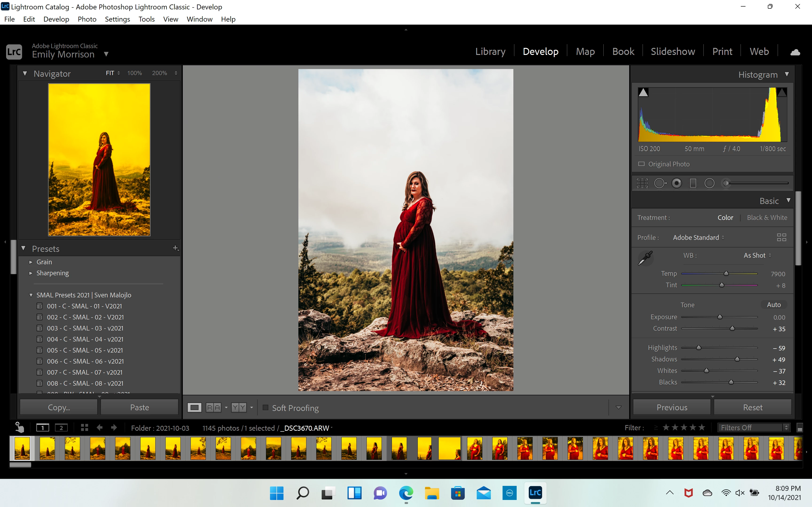
Task: Switch to the Library module
Action: [x=490, y=52]
